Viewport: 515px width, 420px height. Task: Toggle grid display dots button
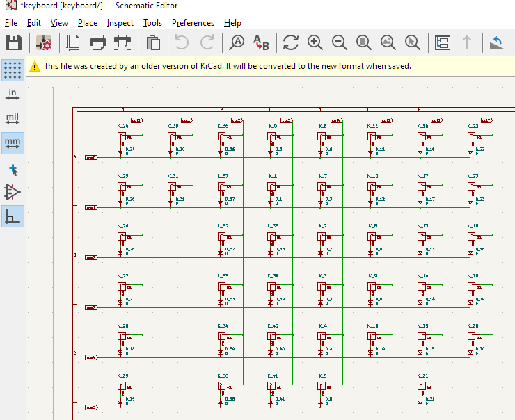[13, 70]
